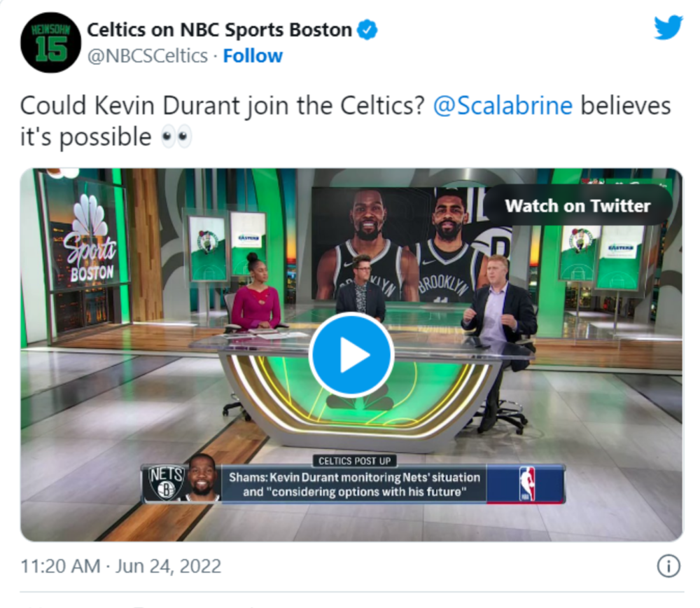This screenshot has height=608, width=700.
Task: Click the @NBCSCeltics handle
Action: [147, 56]
